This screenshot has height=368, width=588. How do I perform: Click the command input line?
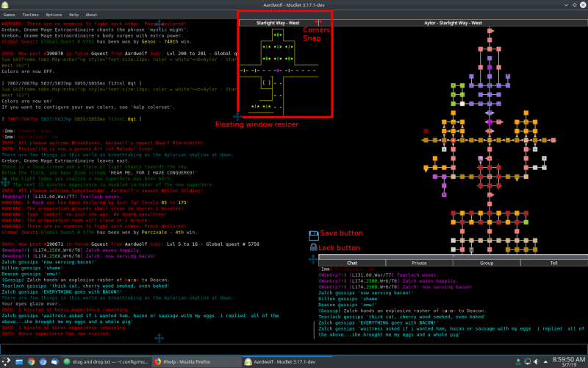294,349
